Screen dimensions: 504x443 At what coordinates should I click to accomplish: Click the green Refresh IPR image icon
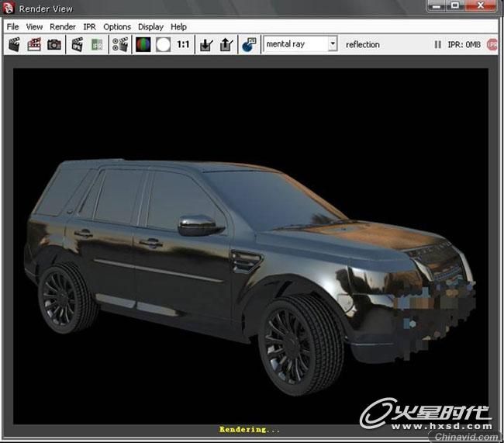(97, 45)
